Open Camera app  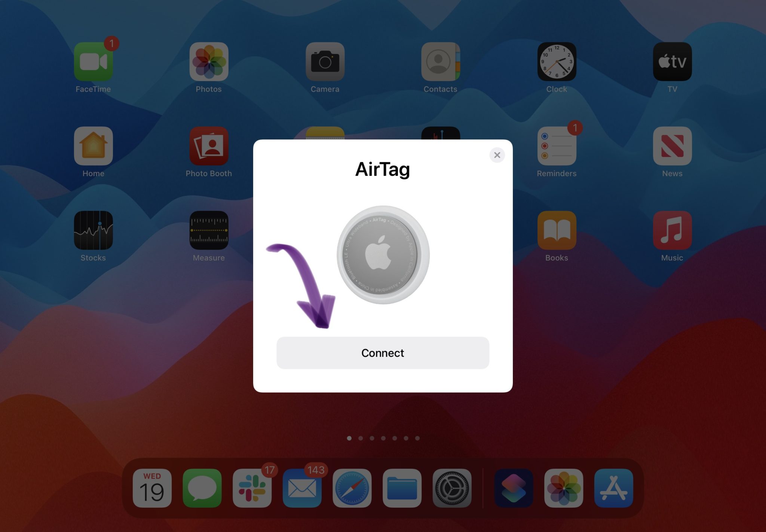point(324,61)
